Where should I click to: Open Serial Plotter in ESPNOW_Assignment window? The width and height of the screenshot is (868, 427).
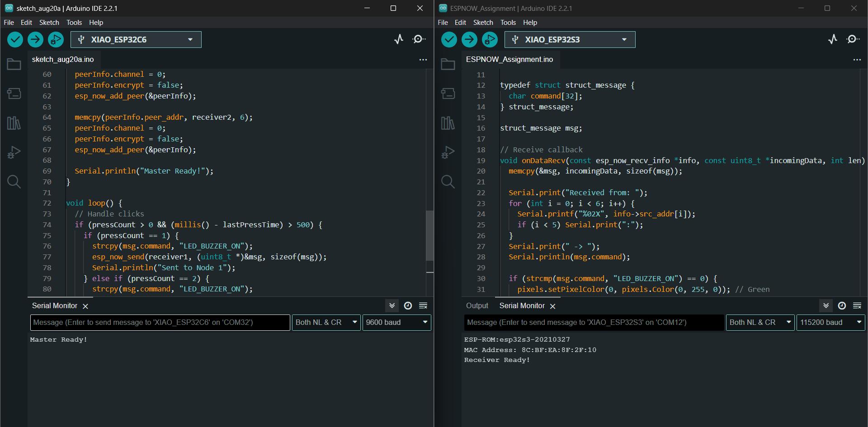[833, 39]
